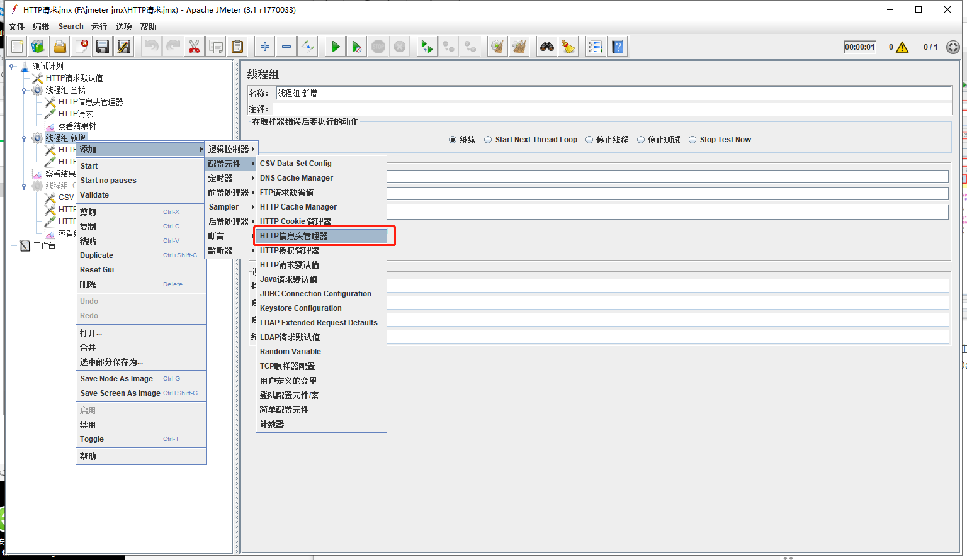Collapse the 测试计划 tree node

tap(11, 66)
